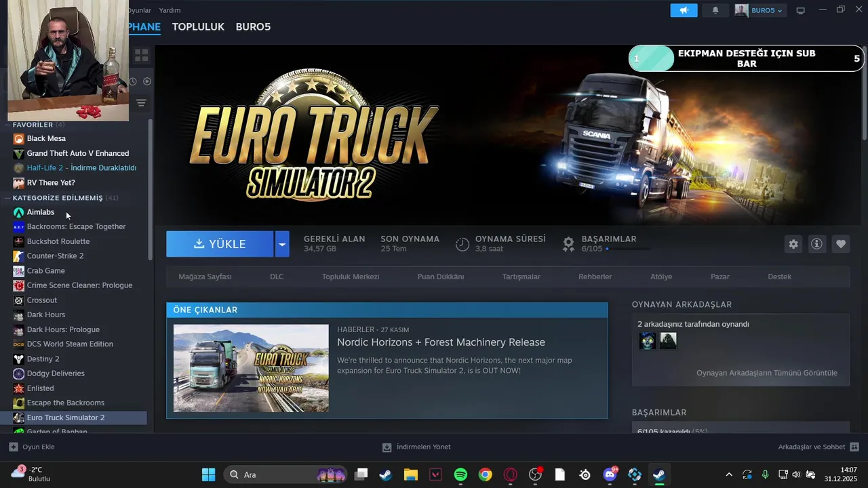
Task: Click the library list scrollbar
Action: [151, 190]
